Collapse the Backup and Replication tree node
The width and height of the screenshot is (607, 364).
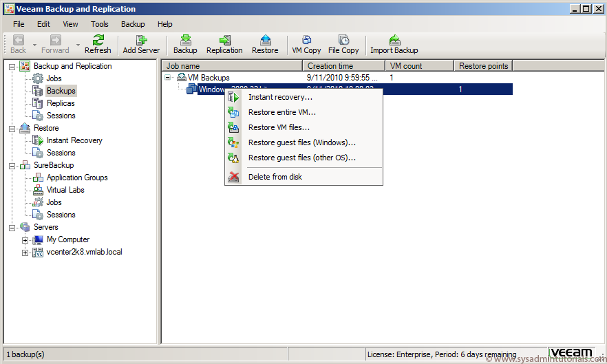[x=12, y=67]
